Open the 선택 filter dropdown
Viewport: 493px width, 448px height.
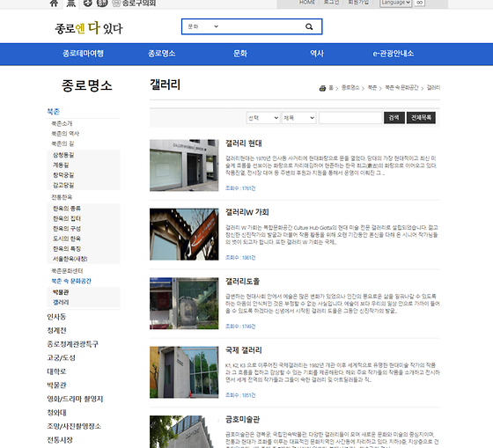tap(263, 118)
